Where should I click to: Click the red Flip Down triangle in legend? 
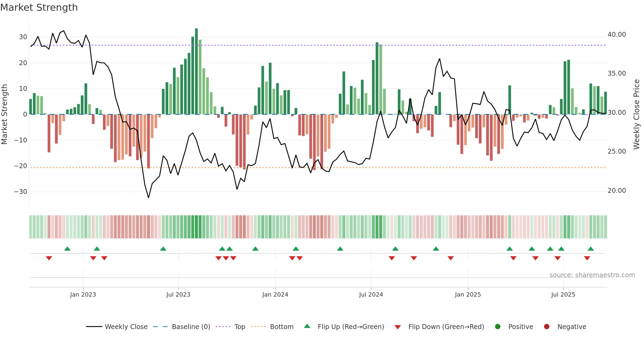point(398,327)
